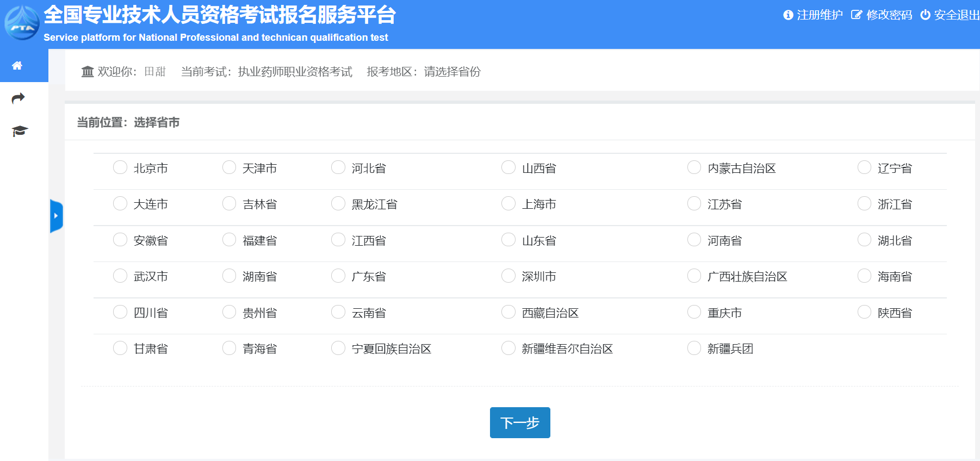Choose 吉林省 radio option
The width and height of the screenshot is (980, 461).
click(230, 203)
